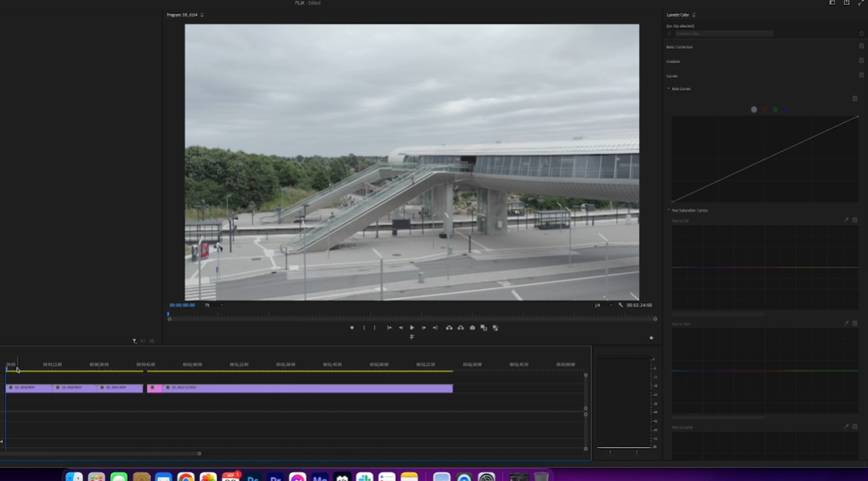
Task: Disable the Basic Correction checkbox
Action: tap(861, 47)
